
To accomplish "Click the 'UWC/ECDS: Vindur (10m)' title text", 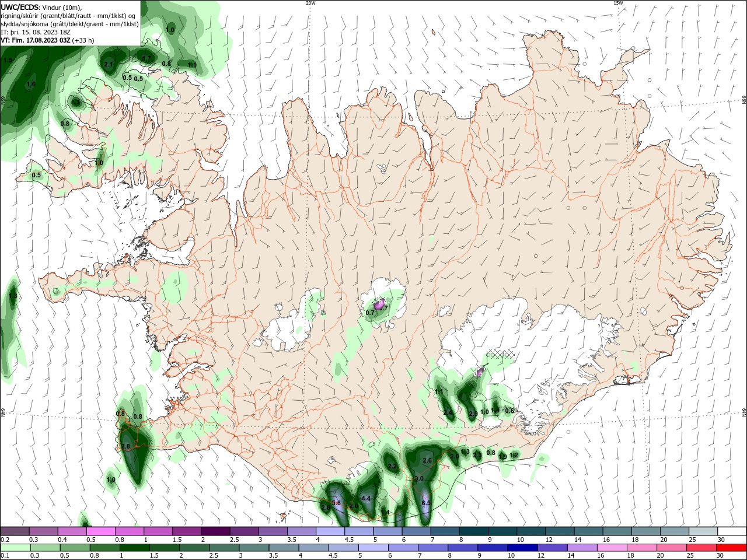I will click(41, 7).
